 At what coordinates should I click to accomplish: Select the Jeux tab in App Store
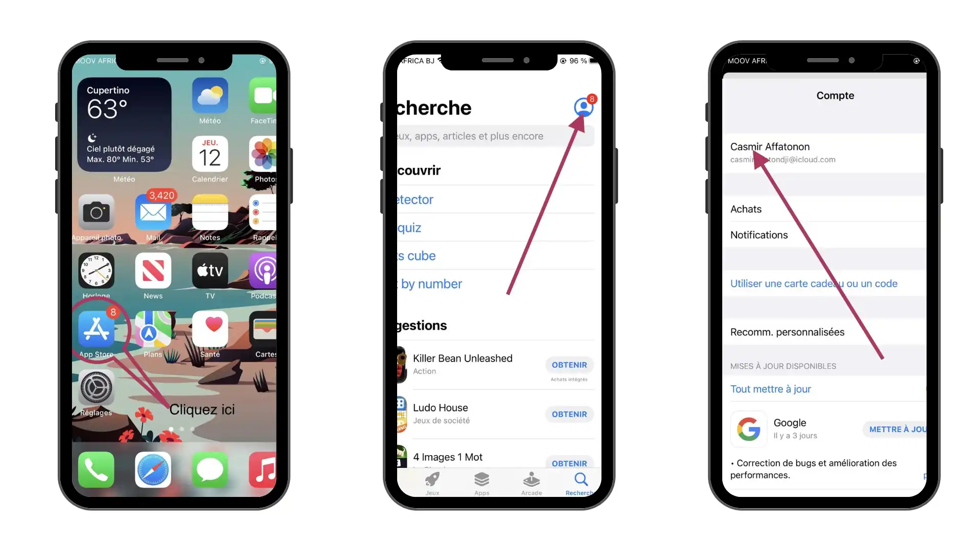coord(432,482)
